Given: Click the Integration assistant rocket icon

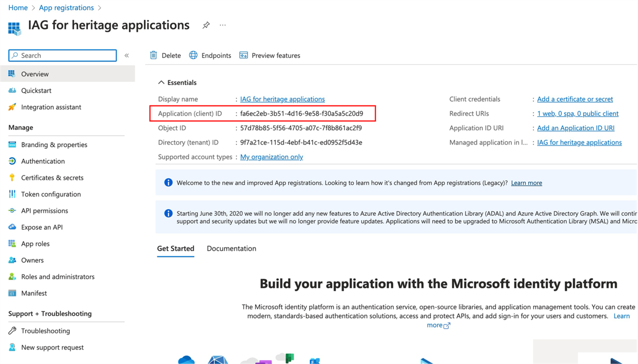Looking at the screenshot, I should click(x=12, y=107).
